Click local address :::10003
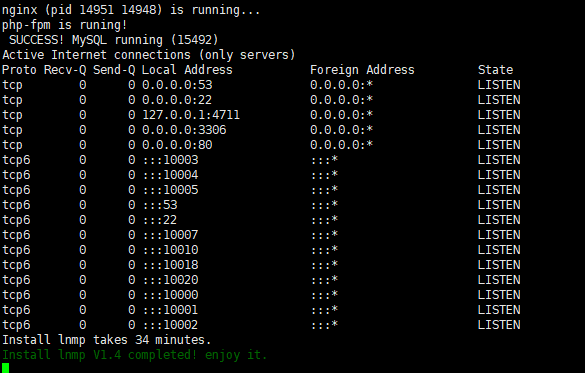 tap(171, 160)
